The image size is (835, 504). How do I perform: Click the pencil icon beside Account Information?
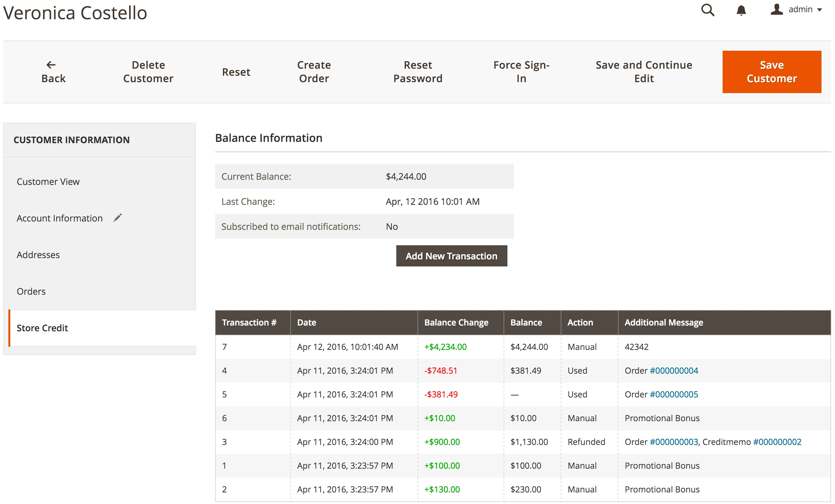click(x=118, y=218)
